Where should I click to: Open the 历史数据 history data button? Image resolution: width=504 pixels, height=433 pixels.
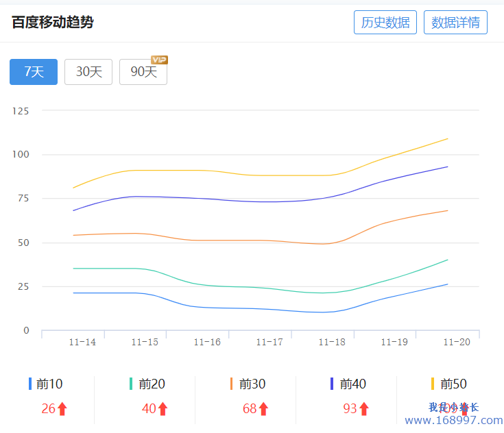pos(385,22)
